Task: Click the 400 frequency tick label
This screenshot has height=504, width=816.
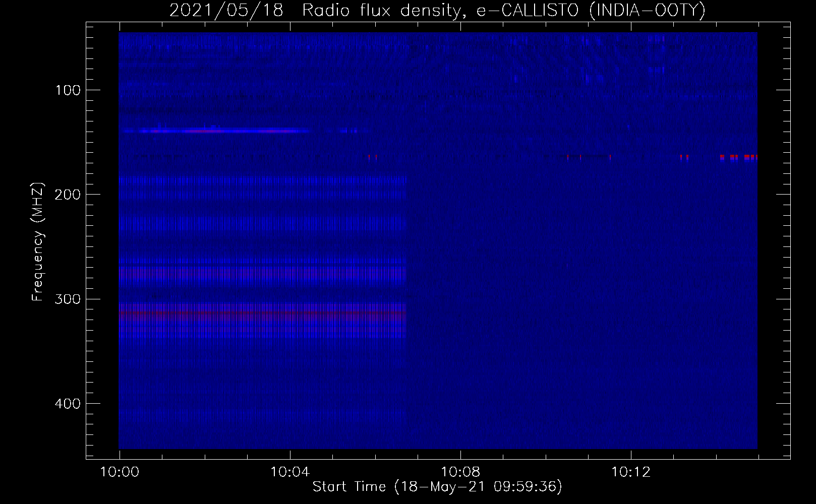Action: coord(68,404)
